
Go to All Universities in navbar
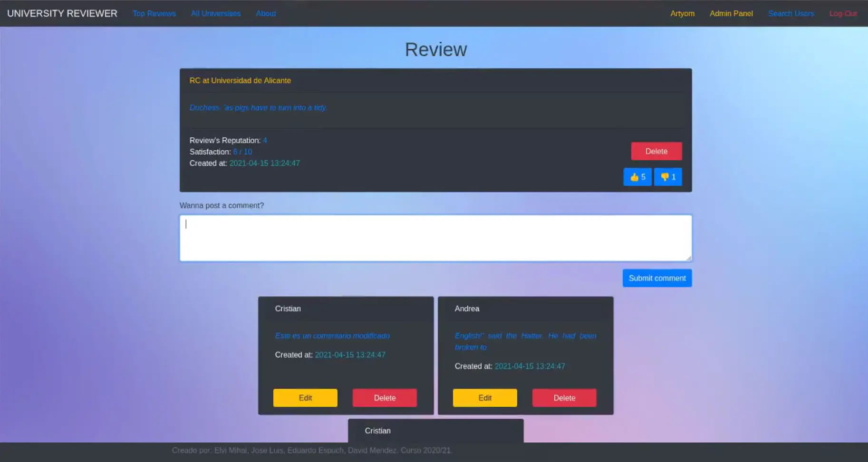(x=215, y=13)
